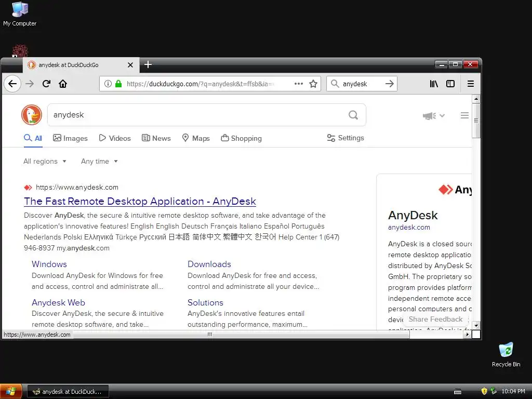
Task: Go back with the browser back arrow
Action: [12, 84]
